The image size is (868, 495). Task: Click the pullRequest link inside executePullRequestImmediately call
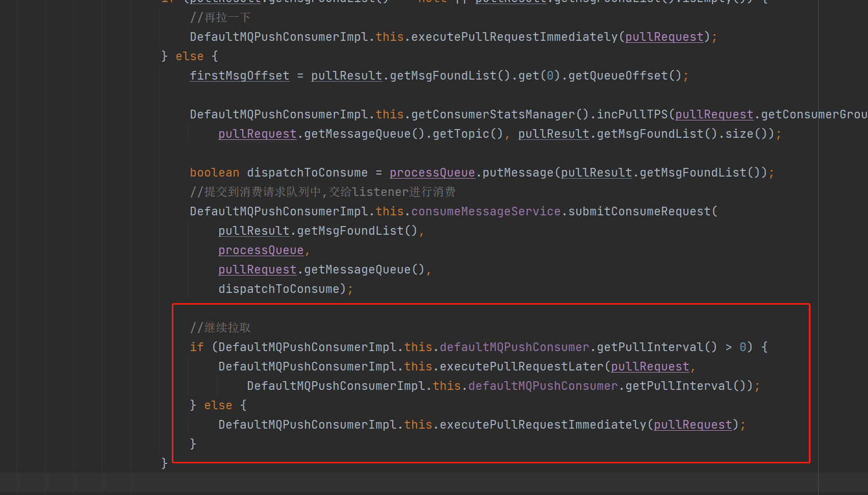[x=663, y=36]
